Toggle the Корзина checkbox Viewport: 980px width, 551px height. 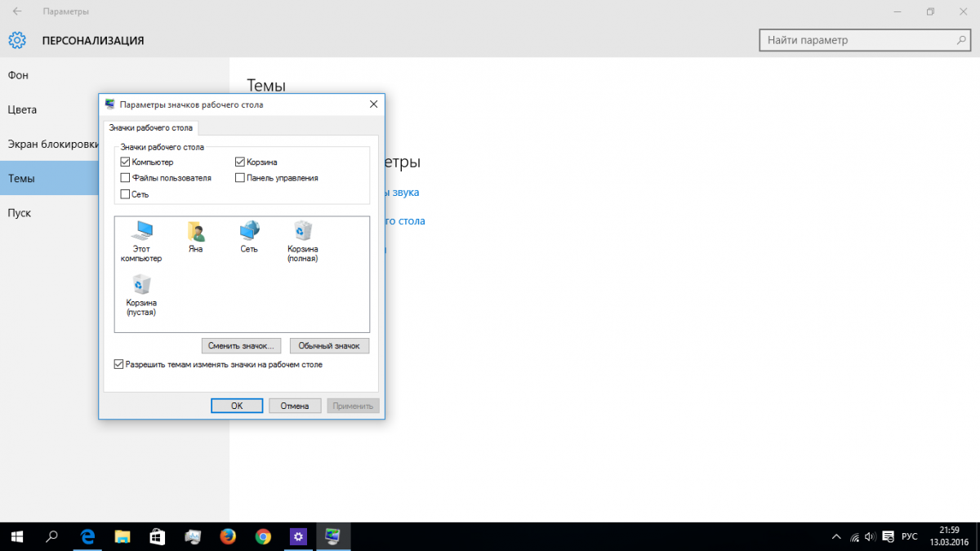pos(240,162)
